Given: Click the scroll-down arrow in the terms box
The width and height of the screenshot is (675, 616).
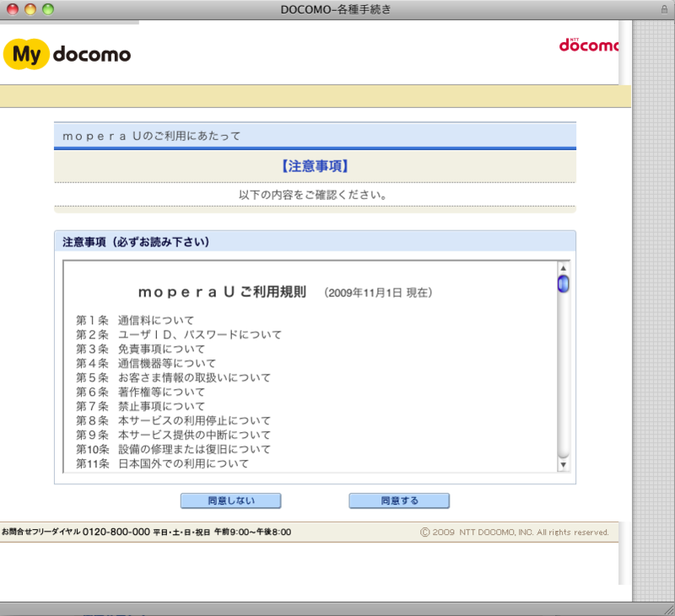Looking at the screenshot, I should (x=563, y=464).
